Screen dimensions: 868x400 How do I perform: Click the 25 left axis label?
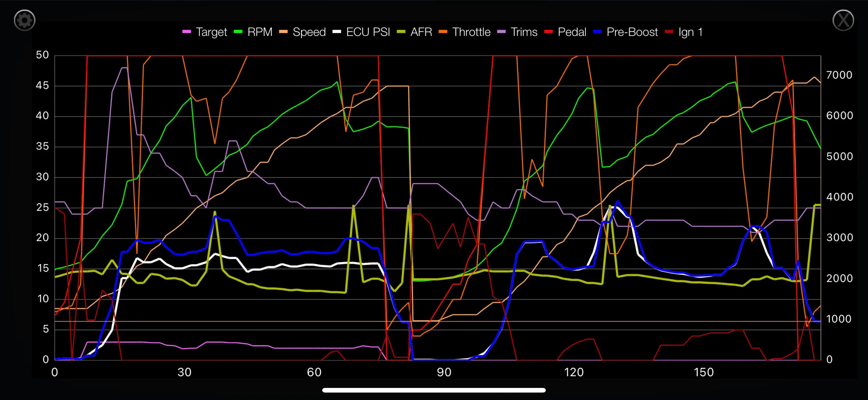43,207
